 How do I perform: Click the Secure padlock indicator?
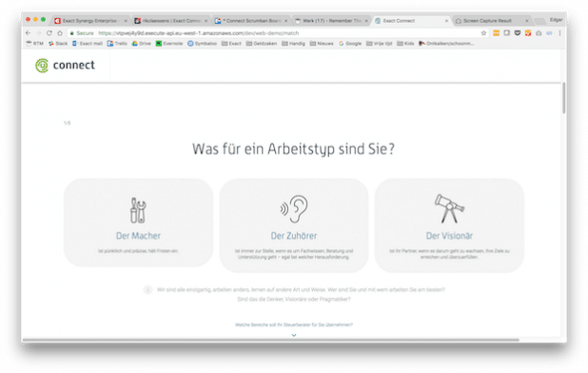tap(82, 33)
